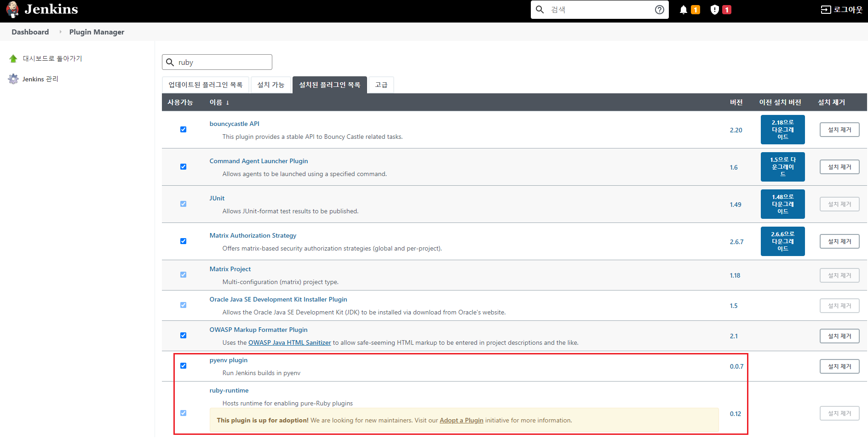Select the 설치된 플러그인 목록 tab
The image size is (868, 439).
point(329,85)
